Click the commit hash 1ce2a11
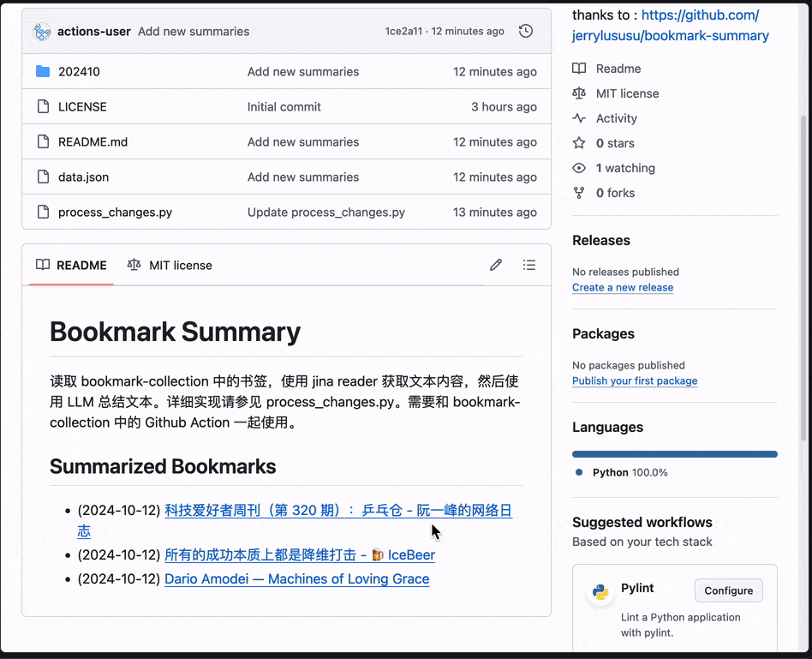The height and width of the screenshot is (659, 812). [x=403, y=31]
